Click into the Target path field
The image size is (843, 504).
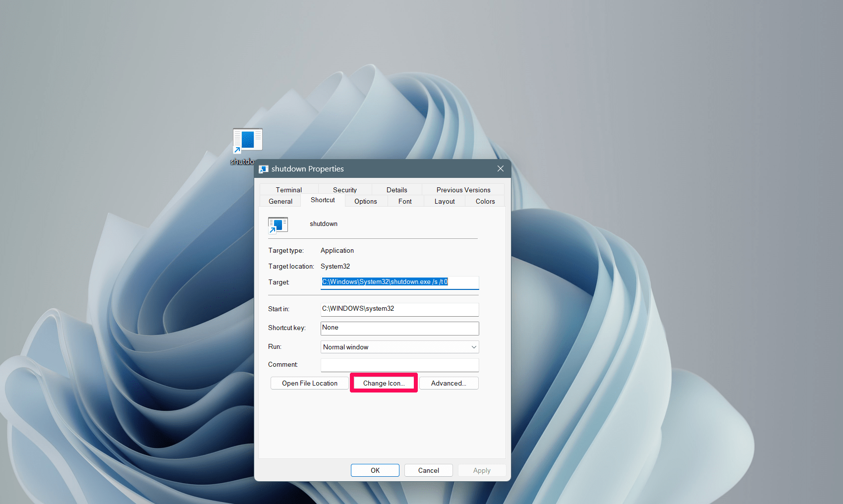(399, 282)
